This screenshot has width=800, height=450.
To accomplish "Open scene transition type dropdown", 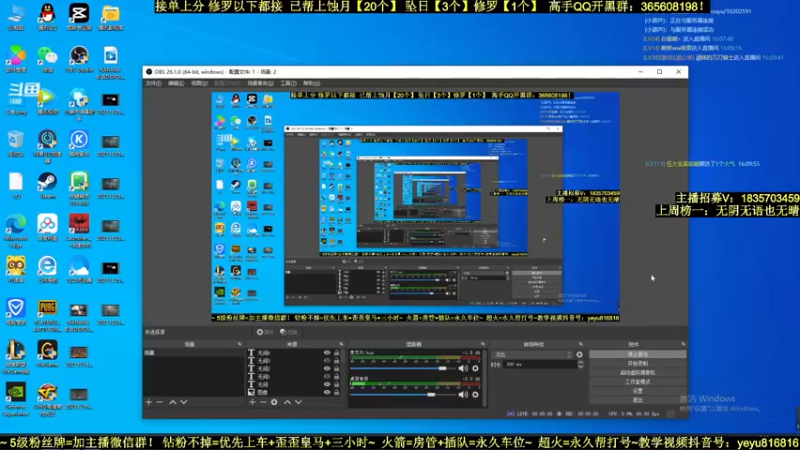I will [532, 355].
